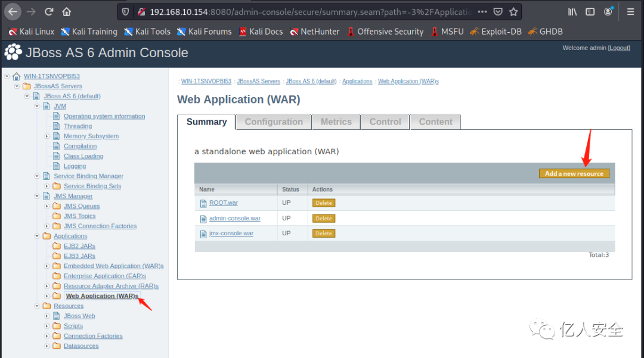Screen dimensions: 644x358
Task: Click the jmx-console.war file icon
Action: click(x=203, y=234)
